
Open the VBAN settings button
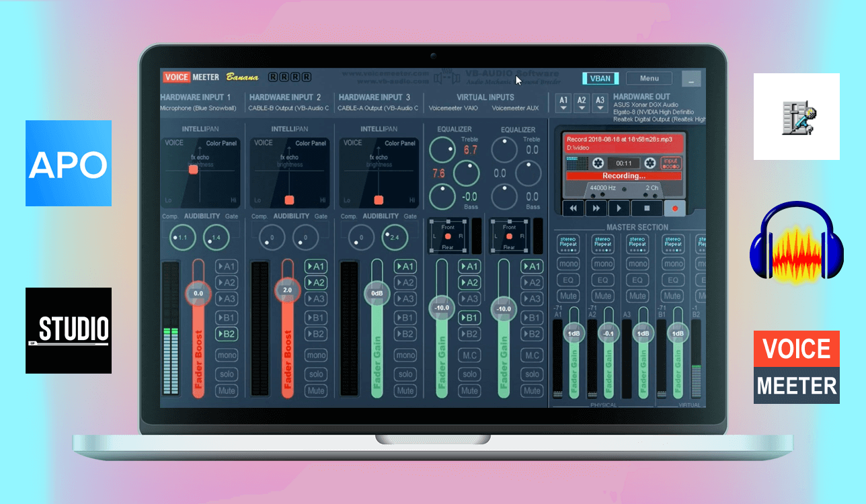click(600, 78)
